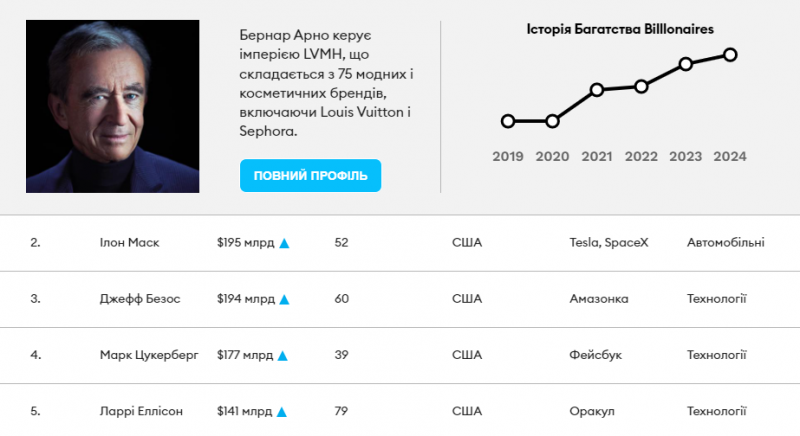This screenshot has width=800, height=436.
Task: Click the ПОВНИЙ ПРОФІЛЬ button
Action: (x=310, y=176)
